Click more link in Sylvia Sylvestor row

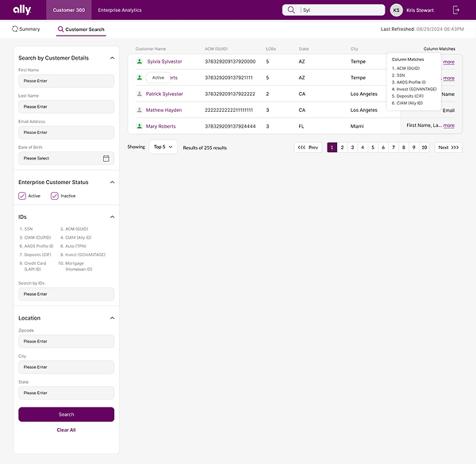coord(449,62)
